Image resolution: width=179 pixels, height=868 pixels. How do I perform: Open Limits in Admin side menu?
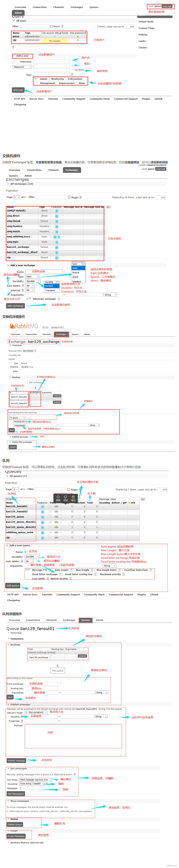pos(142,41)
